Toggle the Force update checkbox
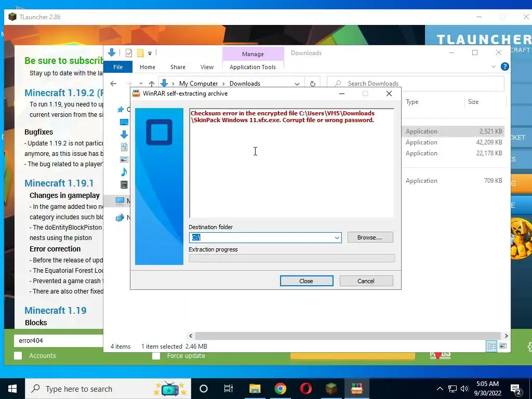The height and width of the screenshot is (399, 532). 156,355
